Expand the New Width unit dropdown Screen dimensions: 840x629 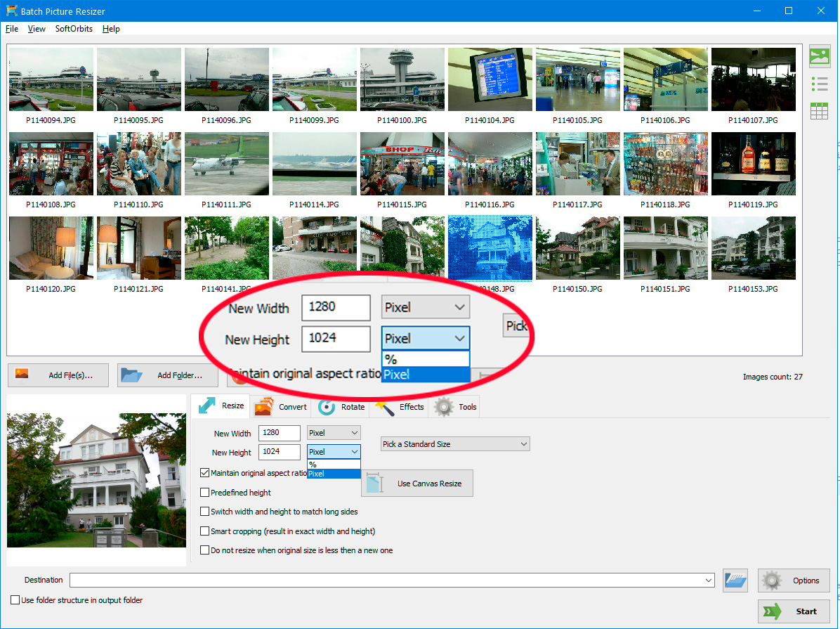334,433
